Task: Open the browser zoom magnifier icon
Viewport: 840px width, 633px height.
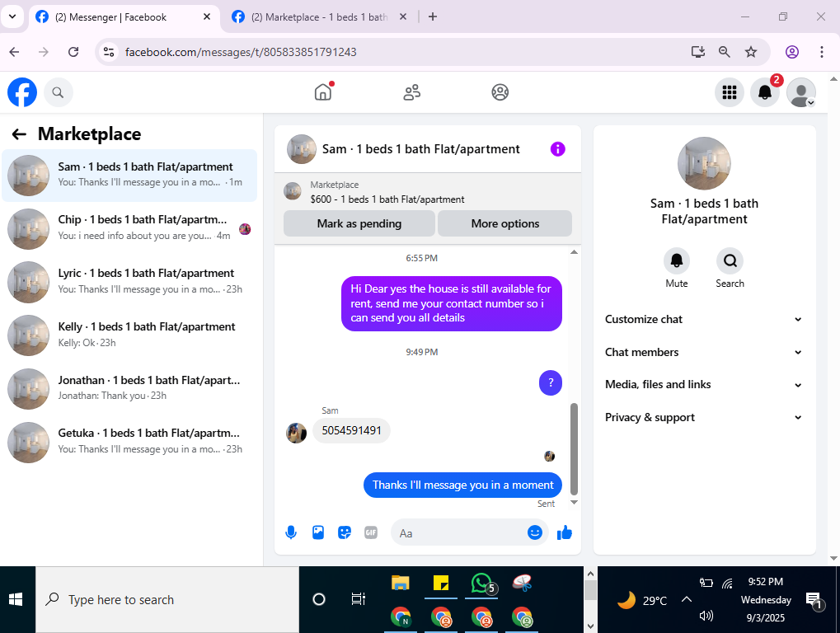Action: (x=725, y=52)
